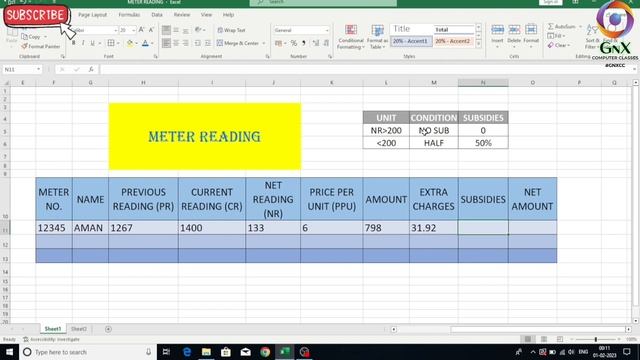The image size is (640, 360).
Task: Click the Increase Decimal icon
Action: tap(316, 43)
